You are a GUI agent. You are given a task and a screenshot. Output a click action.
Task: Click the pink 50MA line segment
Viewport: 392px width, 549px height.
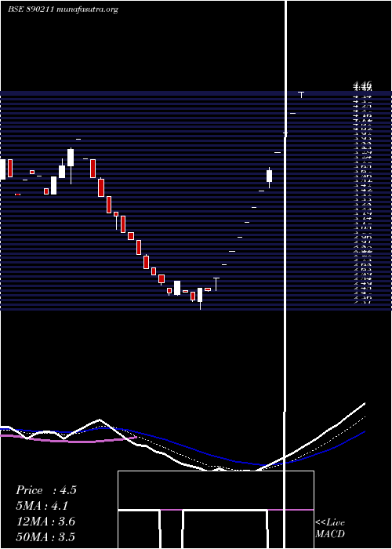(68, 440)
